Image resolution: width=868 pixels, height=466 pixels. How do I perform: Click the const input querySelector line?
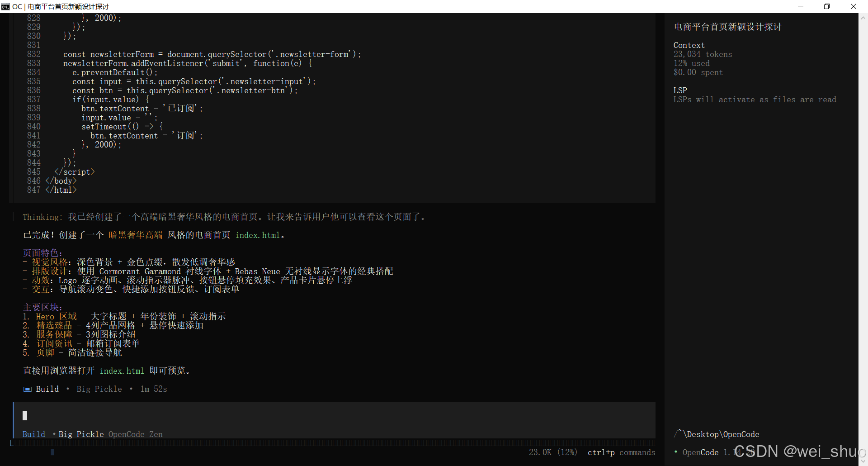pos(194,81)
